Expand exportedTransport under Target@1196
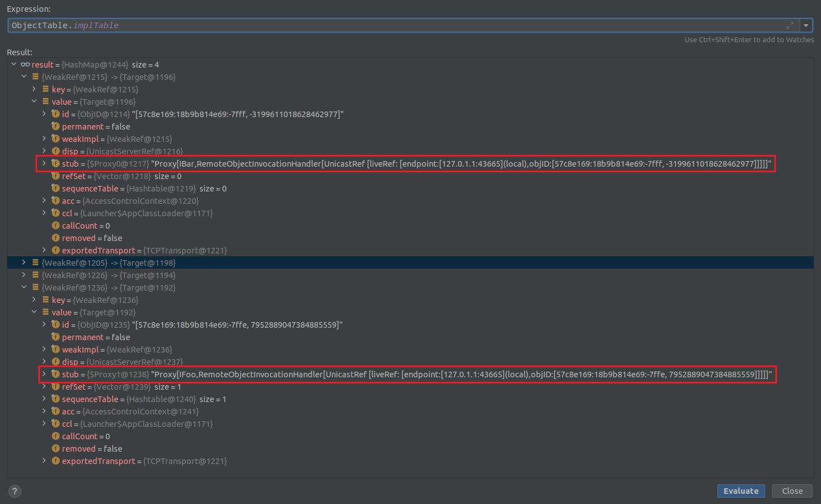The image size is (821, 504). tap(44, 250)
